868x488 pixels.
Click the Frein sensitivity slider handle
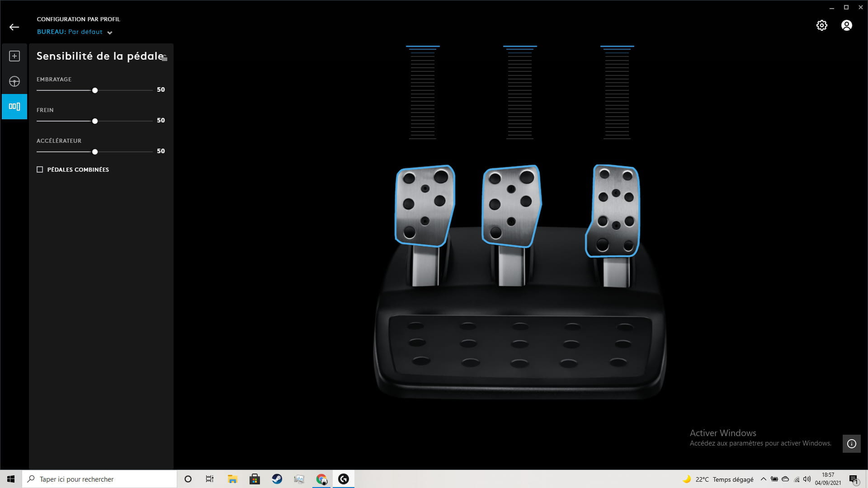tap(95, 121)
